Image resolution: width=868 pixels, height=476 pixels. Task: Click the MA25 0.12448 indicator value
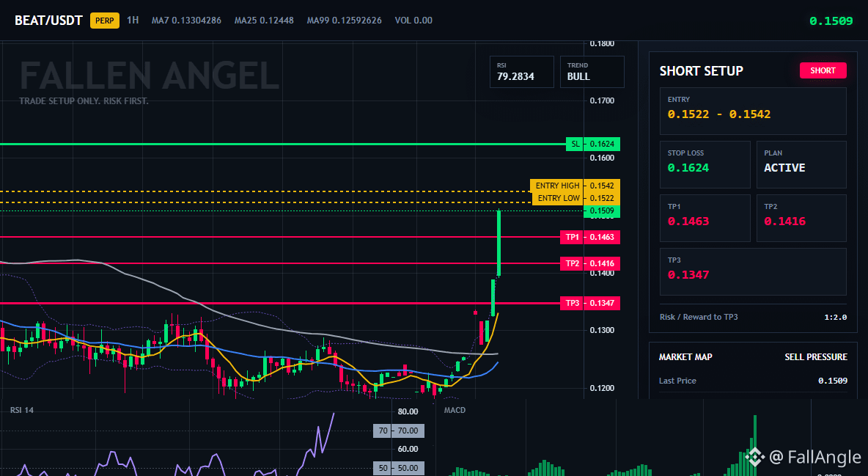264,21
